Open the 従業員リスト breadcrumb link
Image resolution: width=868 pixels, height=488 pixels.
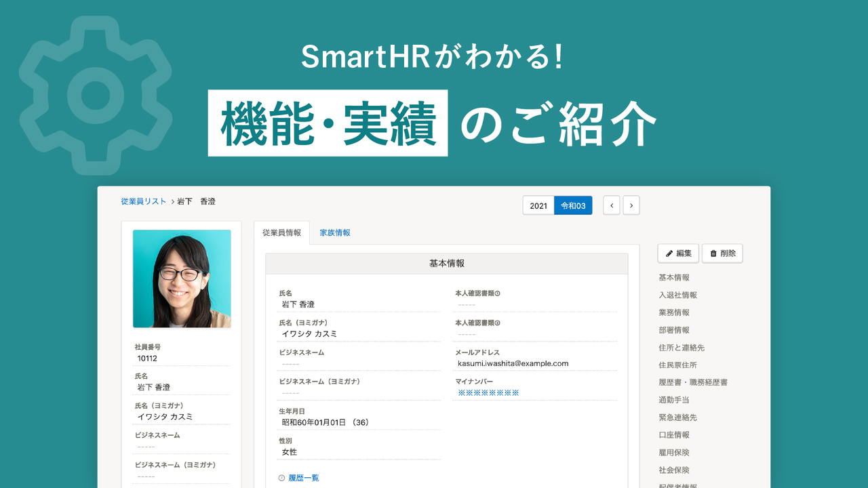click(x=144, y=201)
